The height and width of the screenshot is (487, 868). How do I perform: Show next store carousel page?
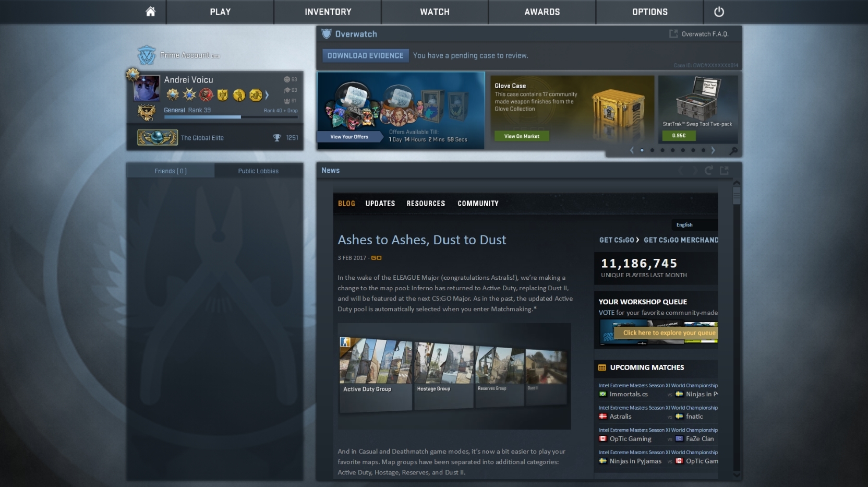coord(713,150)
